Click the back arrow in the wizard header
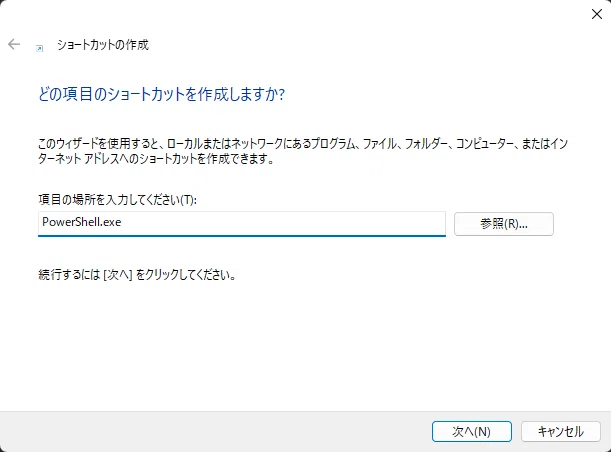This screenshot has height=452, width=611. click(x=14, y=44)
